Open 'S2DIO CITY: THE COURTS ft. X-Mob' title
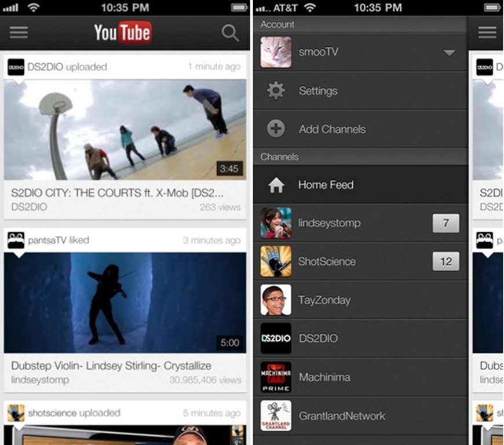This screenshot has height=445, width=504. pyautogui.click(x=117, y=193)
